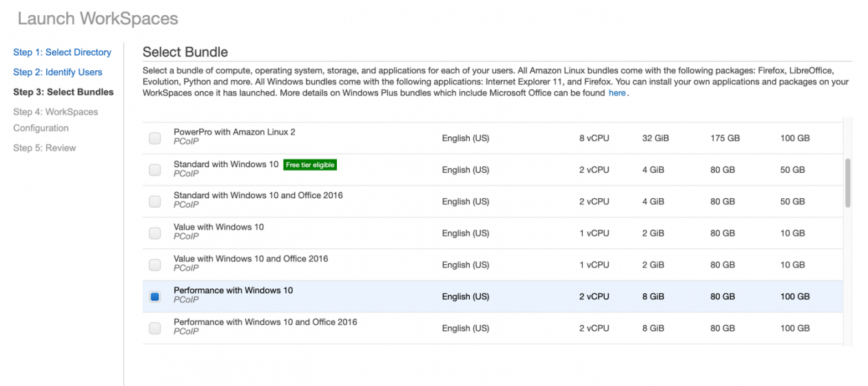Click the Free tier eligible badge
868x386 pixels.
pos(310,165)
